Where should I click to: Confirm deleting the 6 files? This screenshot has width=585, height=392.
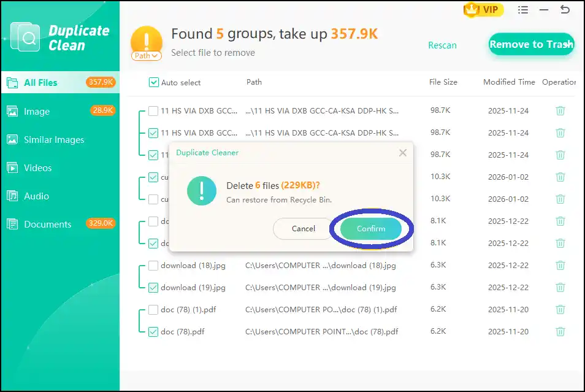370,228
